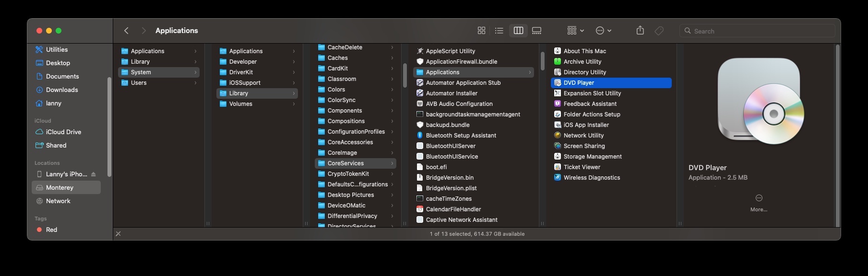The width and height of the screenshot is (868, 276).
Task: Select boot.efi file
Action: pos(474,167)
